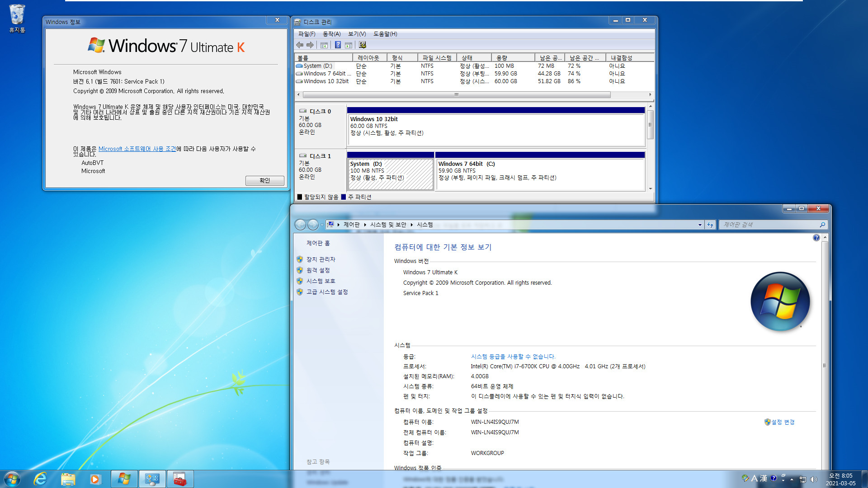Click search magnifier icon in search box

pos(822,225)
